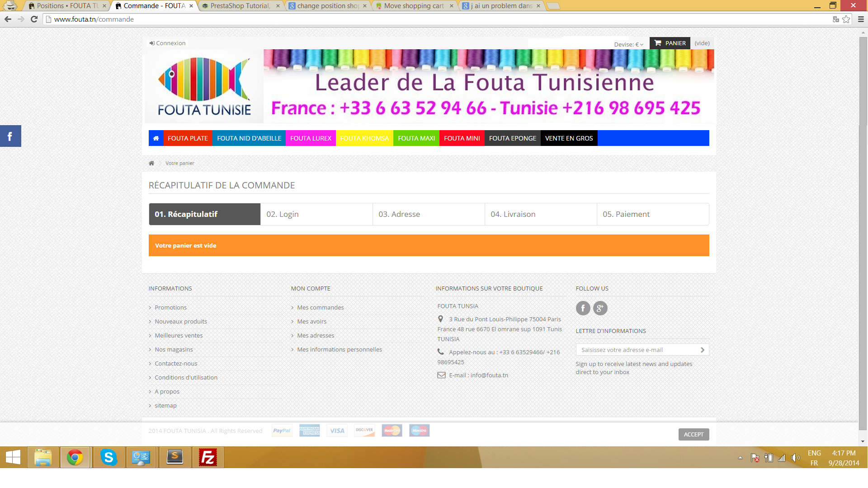Image resolution: width=868 pixels, height=488 pixels.
Task: Open Mes avoirs account link
Action: (311, 321)
